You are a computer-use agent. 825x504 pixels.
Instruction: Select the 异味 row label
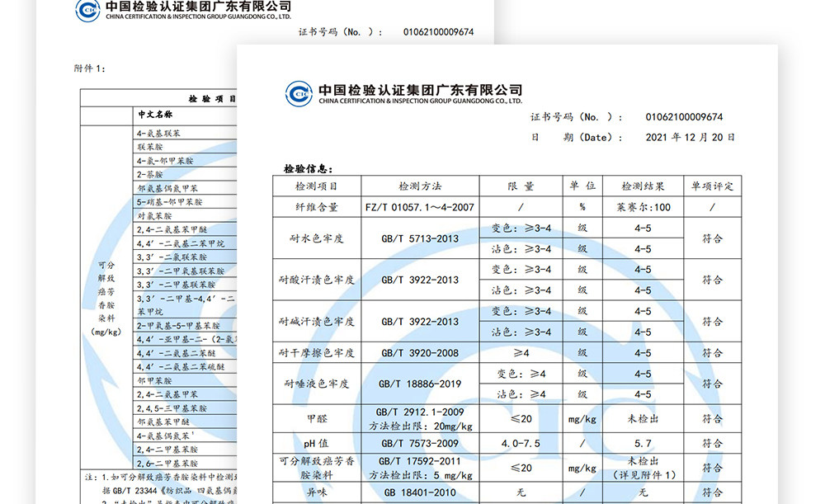coord(317,492)
